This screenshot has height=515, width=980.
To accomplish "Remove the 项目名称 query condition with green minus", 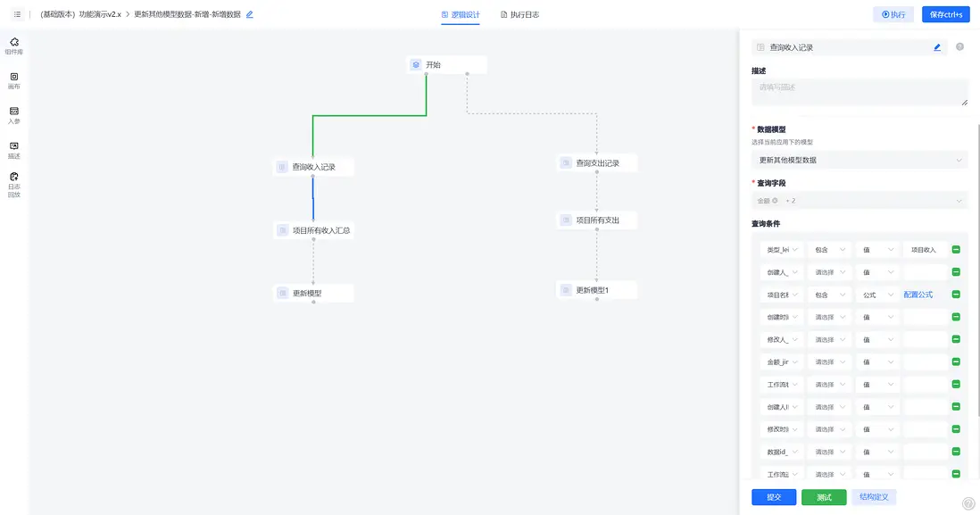I will pos(956,295).
